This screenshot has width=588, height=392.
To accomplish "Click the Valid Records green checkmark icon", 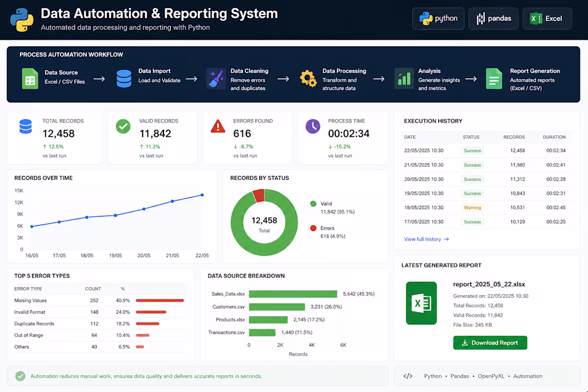I will 123,126.
